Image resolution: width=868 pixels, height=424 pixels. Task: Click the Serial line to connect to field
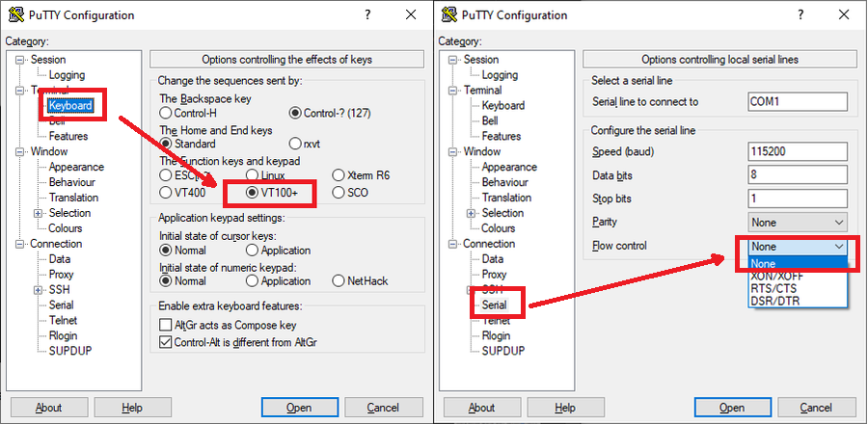tap(797, 102)
